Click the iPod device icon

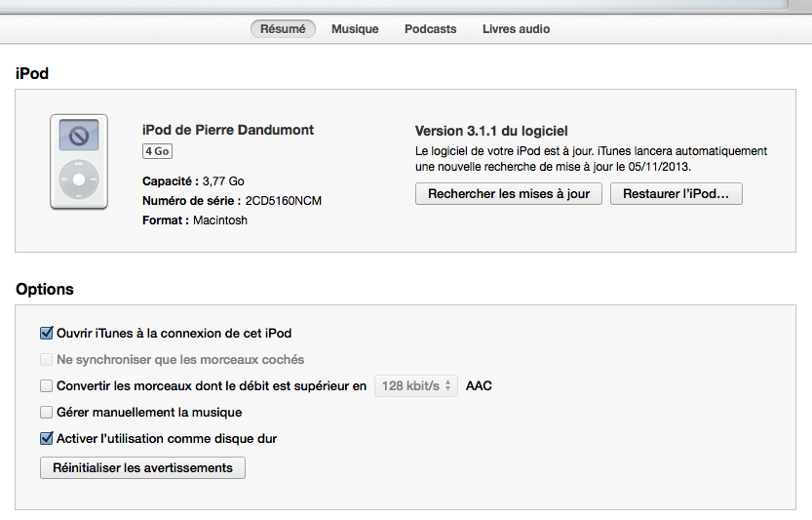click(79, 162)
